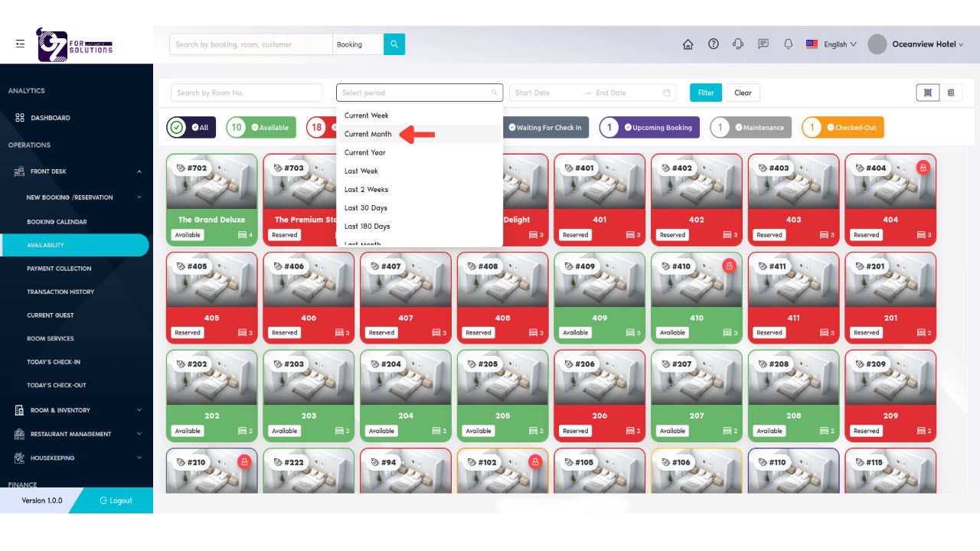The height and width of the screenshot is (551, 980).
Task: Open the chat messages icon
Action: pos(763,44)
